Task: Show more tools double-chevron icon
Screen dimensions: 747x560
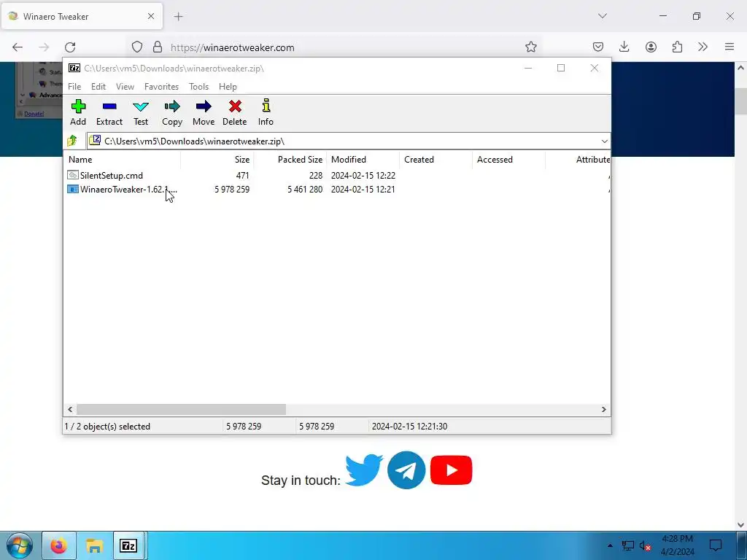Action: coord(703,47)
